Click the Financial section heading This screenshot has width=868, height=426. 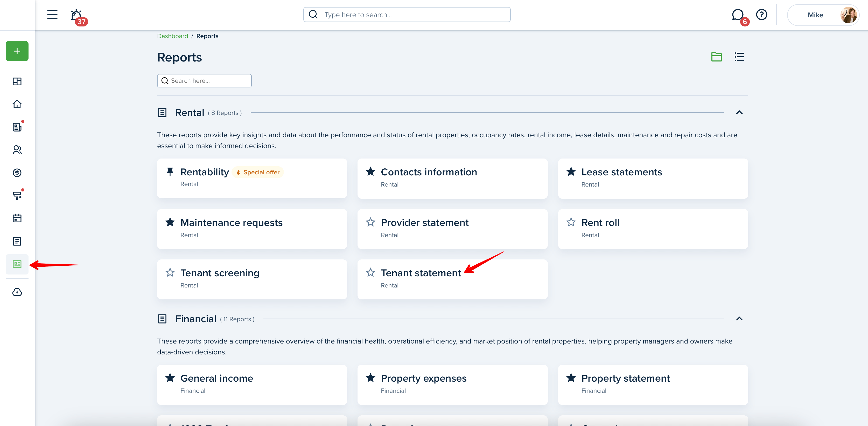(x=196, y=319)
